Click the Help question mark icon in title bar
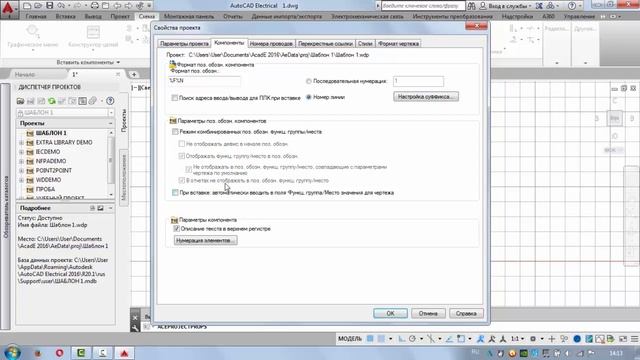 click(x=571, y=6)
